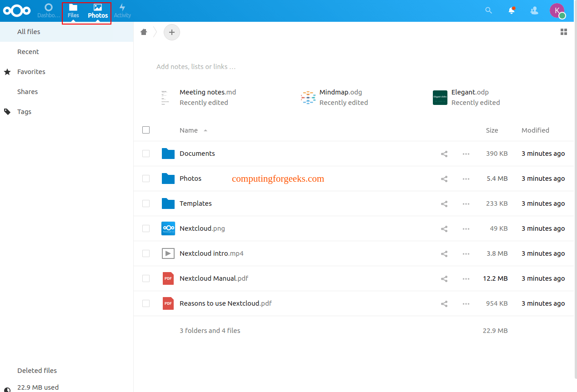Image resolution: width=577 pixels, height=392 pixels.
Task: Click the Nextcloud logo
Action: (x=17, y=10)
